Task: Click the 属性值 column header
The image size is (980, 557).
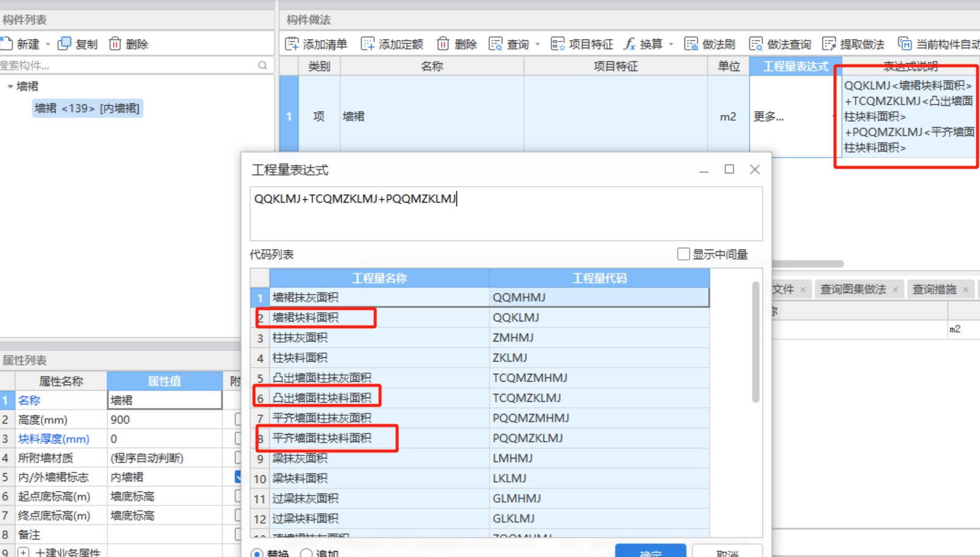Action: (x=164, y=381)
